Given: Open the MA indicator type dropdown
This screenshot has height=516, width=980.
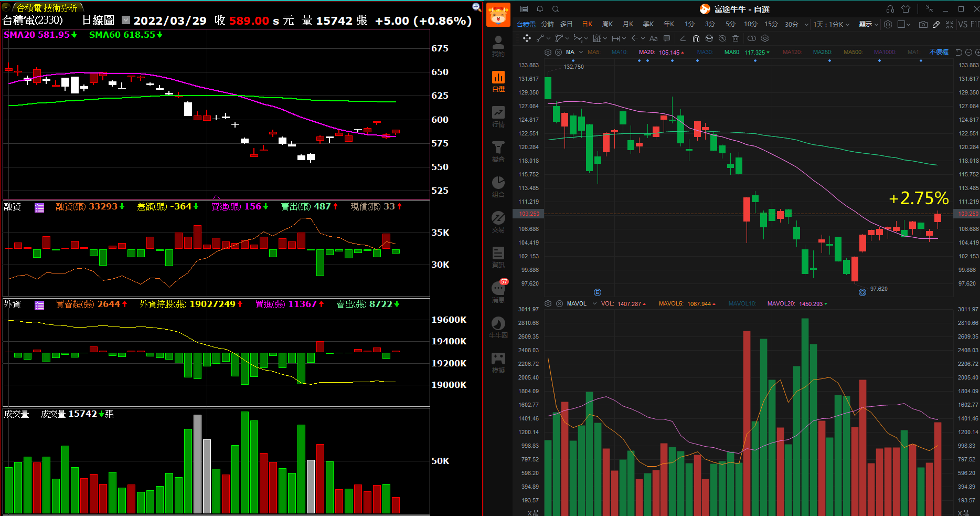Looking at the screenshot, I should tap(581, 52).
